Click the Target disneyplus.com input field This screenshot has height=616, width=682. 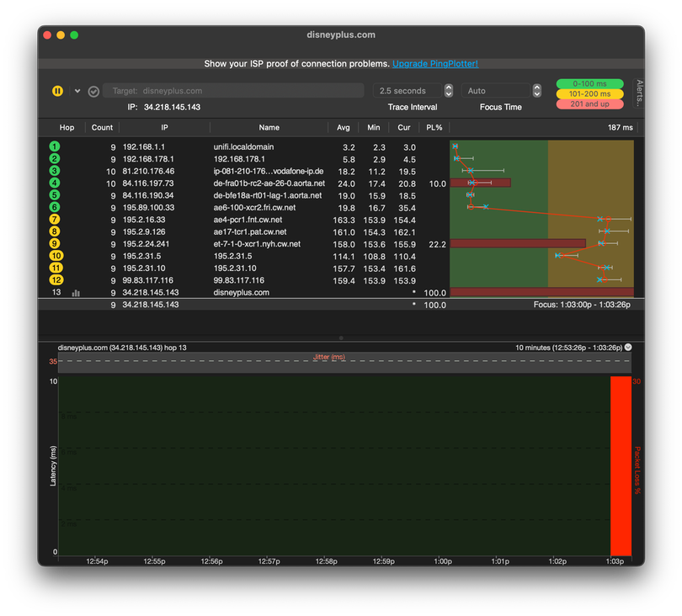click(x=233, y=91)
